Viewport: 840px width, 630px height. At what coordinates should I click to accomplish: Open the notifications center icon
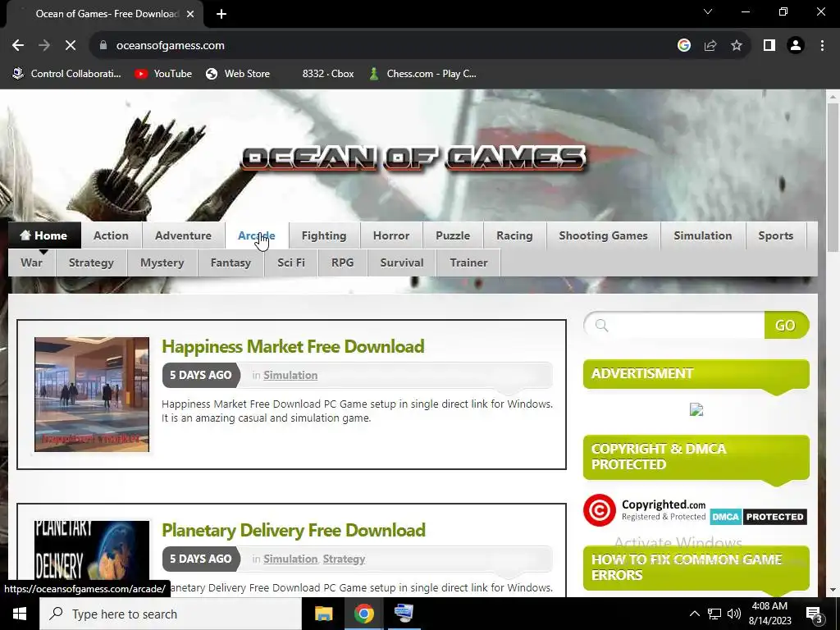tap(815, 614)
